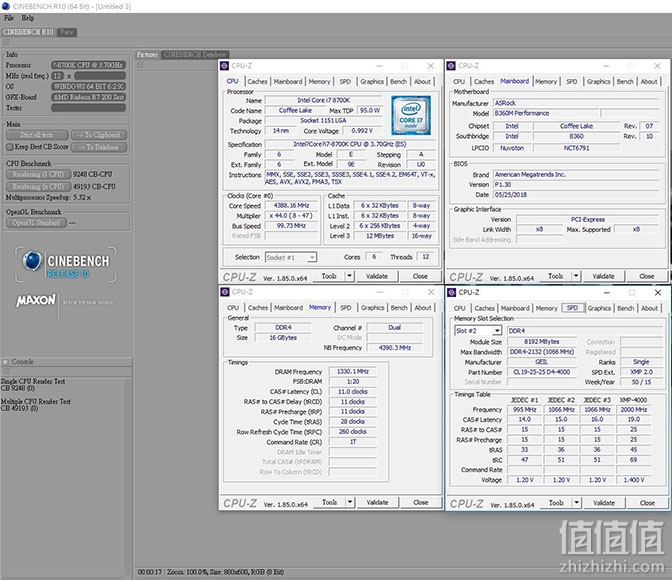Viewport: 672px width, 580px height.
Task: Click Close button in Memory CPU-Z window
Action: (420, 502)
